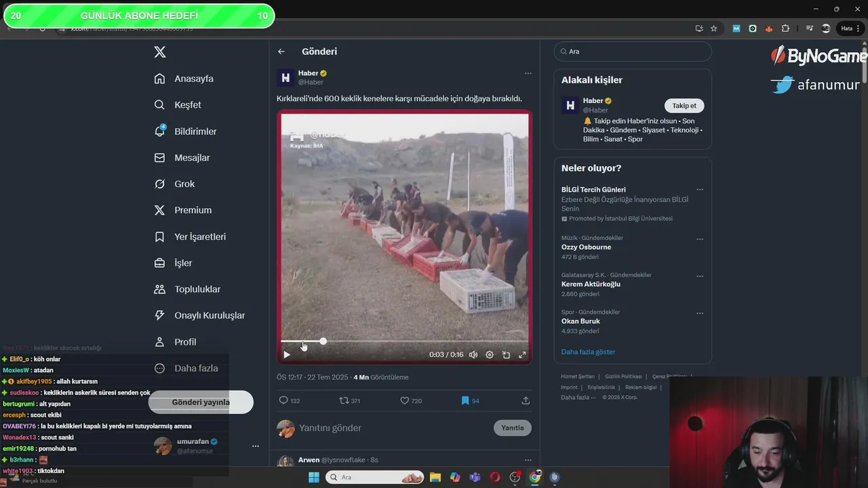Open the Ozzy Osbourne trend
The width and height of the screenshot is (868, 488).
pyautogui.click(x=586, y=247)
